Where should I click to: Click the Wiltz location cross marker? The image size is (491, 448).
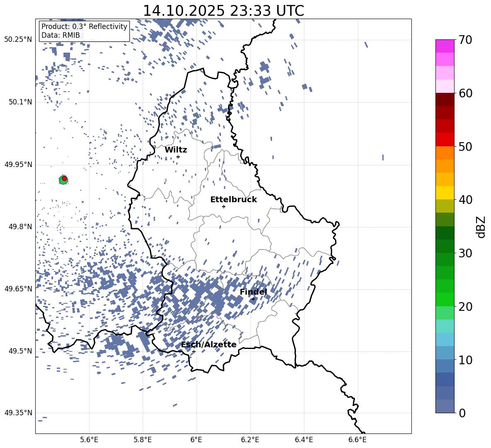click(x=178, y=157)
